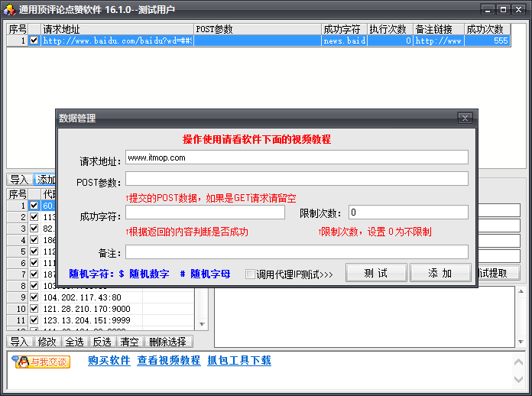Toggle the 调用代理IP测试 checkbox
This screenshot has width=532, height=396.
click(x=250, y=274)
